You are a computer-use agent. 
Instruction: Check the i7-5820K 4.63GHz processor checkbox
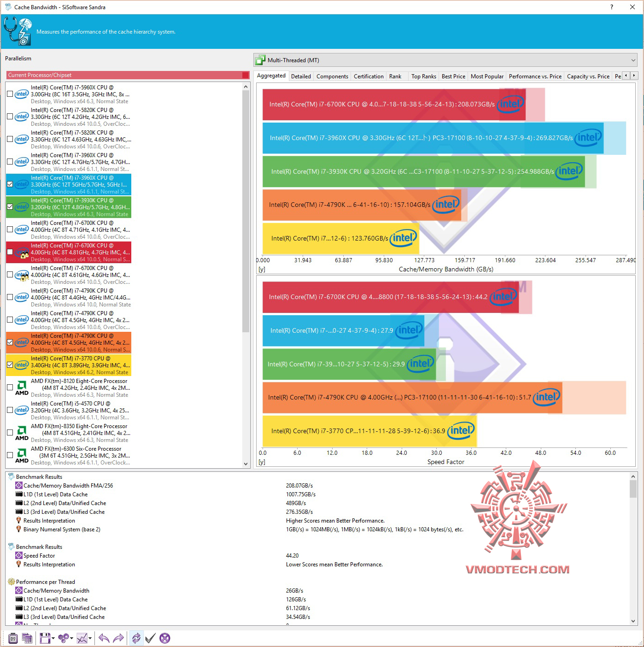(10, 139)
